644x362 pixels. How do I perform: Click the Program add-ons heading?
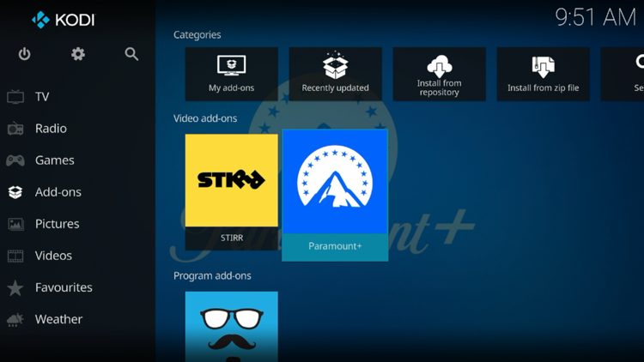pos(212,276)
